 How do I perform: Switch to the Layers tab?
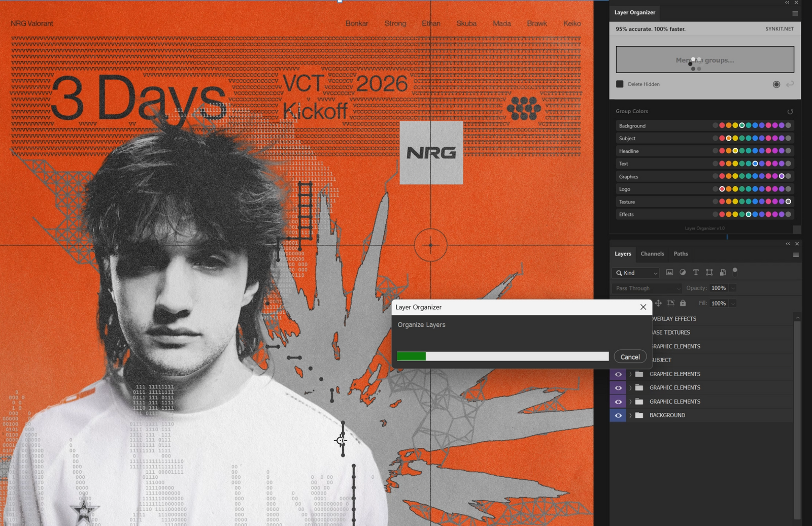623,254
